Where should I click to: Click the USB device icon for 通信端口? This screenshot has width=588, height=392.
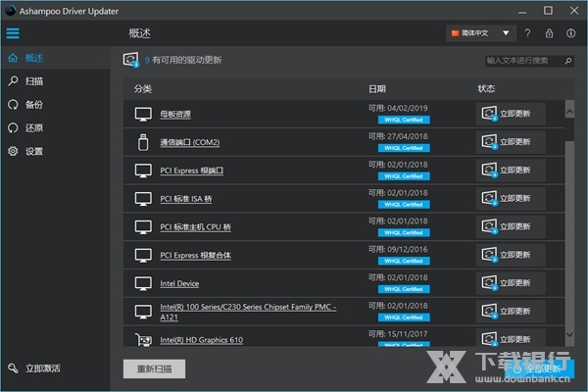[143, 142]
